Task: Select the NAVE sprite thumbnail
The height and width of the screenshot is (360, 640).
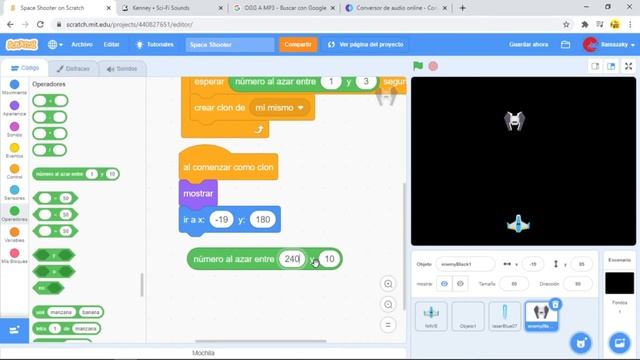Action: (x=431, y=316)
